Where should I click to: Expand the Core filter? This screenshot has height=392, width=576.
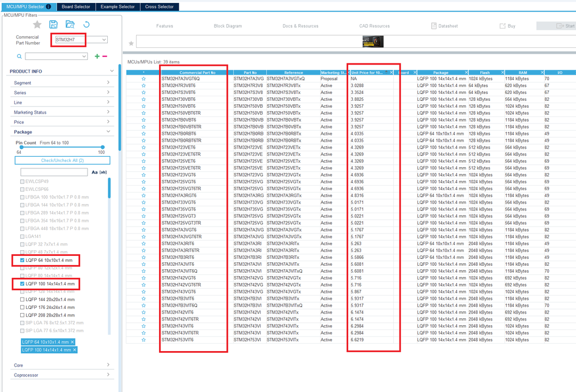click(108, 365)
